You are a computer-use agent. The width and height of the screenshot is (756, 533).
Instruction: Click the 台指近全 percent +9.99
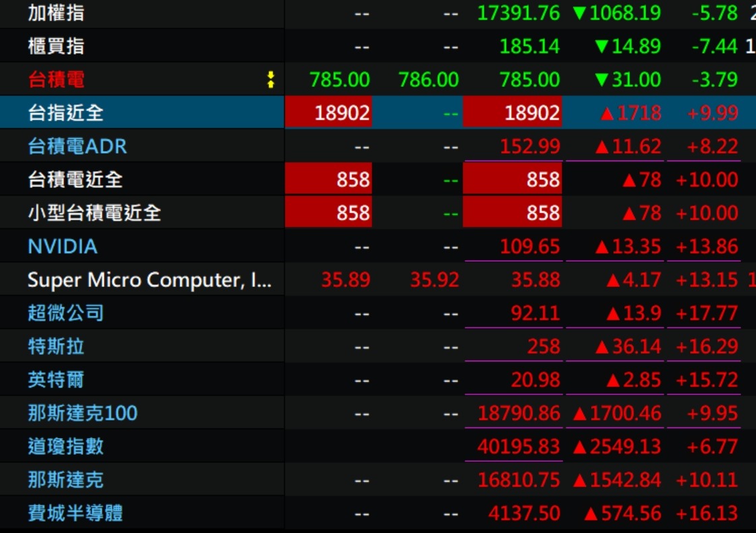(x=713, y=113)
